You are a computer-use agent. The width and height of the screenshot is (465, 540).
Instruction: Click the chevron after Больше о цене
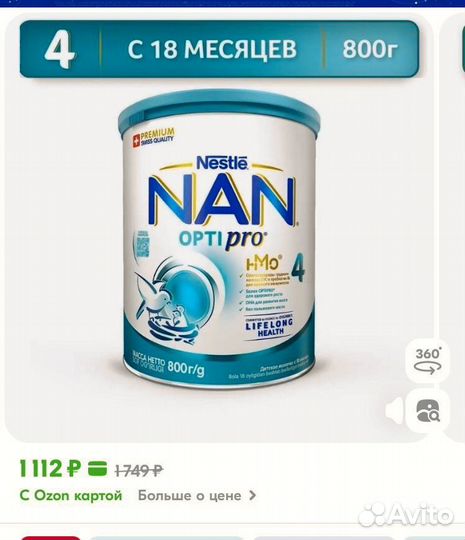click(x=252, y=496)
